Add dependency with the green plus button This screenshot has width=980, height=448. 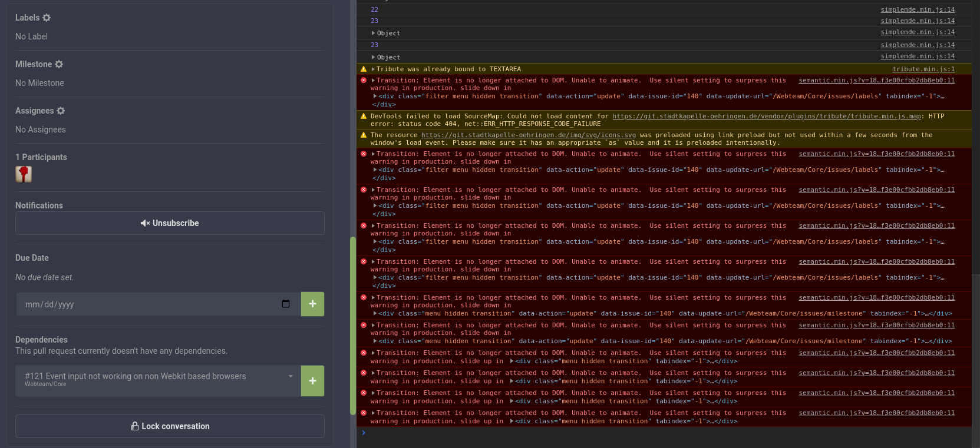(x=313, y=381)
